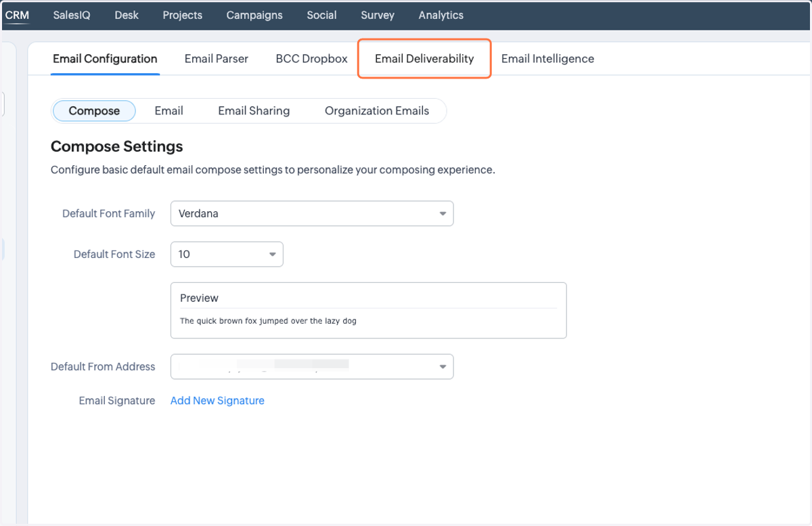This screenshot has height=526, width=812.
Task: Select the Email sub-tab
Action: (168, 111)
